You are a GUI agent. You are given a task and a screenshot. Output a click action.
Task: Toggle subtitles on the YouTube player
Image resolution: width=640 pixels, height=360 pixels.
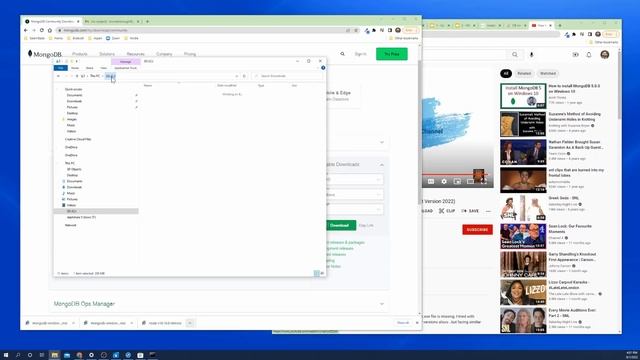point(431,181)
